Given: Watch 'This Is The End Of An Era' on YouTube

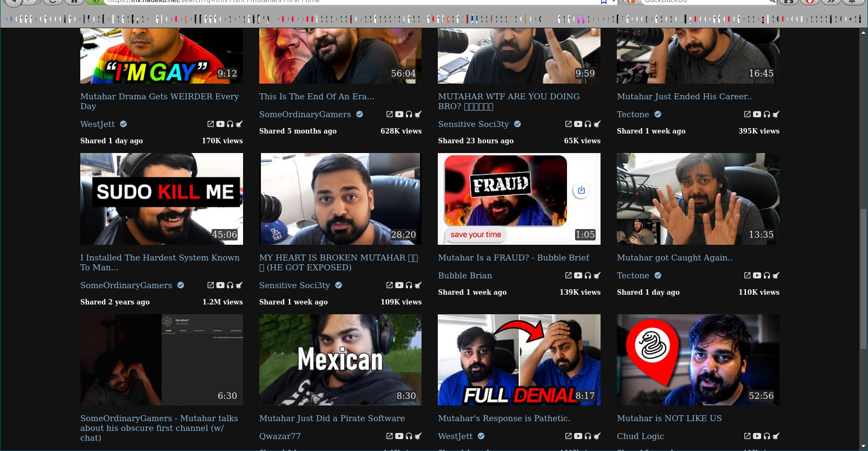Looking at the screenshot, I should (x=399, y=115).
